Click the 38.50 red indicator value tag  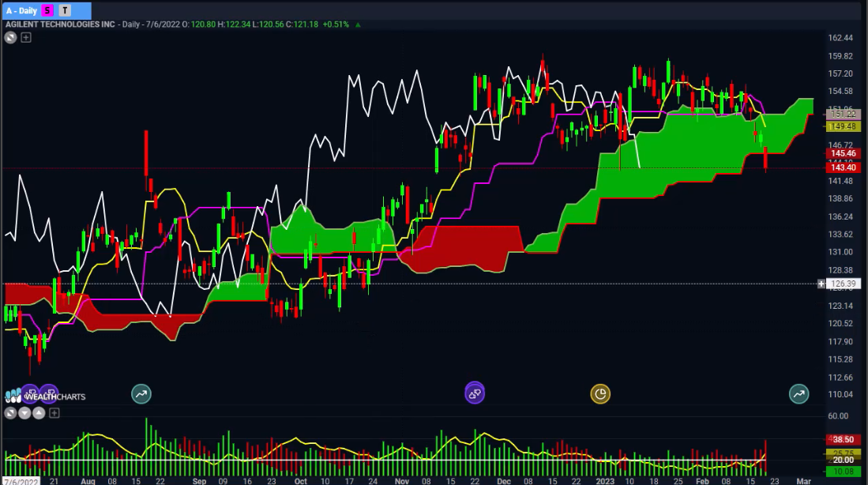[843, 440]
